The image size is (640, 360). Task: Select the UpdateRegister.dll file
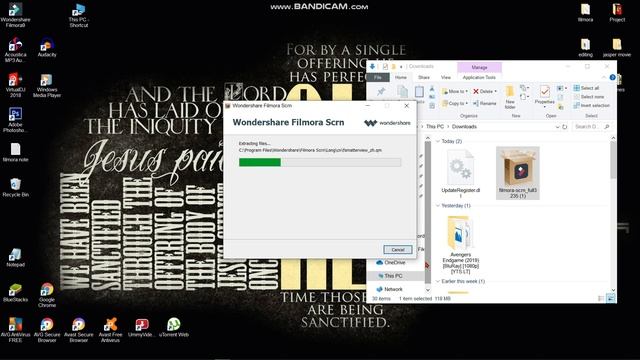click(460, 173)
